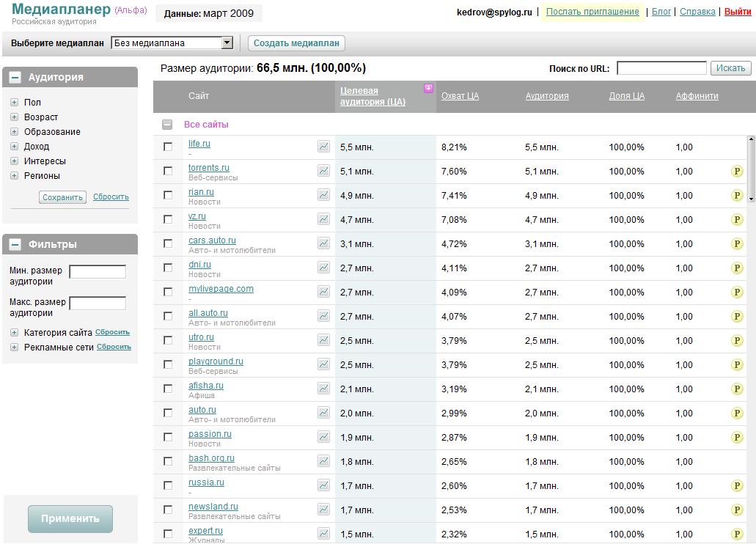
Task: Expand the Регионы audience node
Action: (x=14, y=175)
